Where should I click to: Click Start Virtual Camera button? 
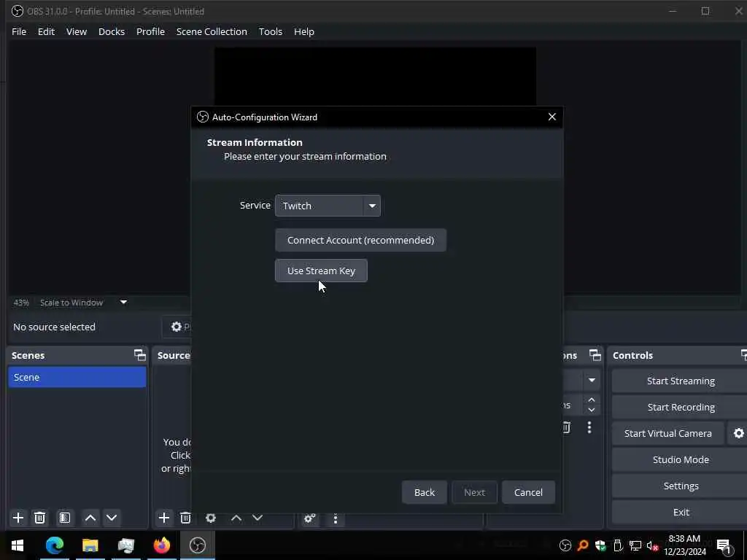(x=668, y=433)
